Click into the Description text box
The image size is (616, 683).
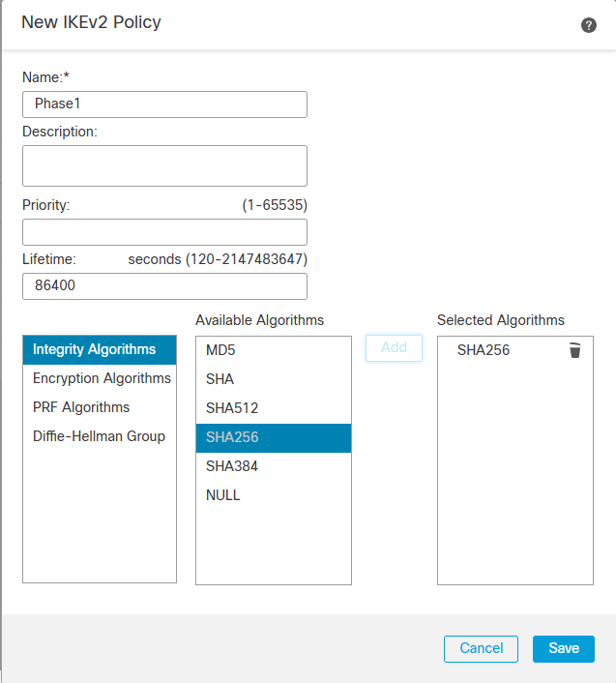(164, 165)
